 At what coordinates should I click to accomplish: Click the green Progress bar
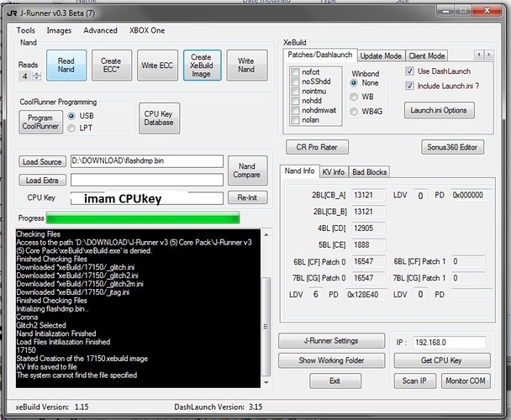(143, 218)
